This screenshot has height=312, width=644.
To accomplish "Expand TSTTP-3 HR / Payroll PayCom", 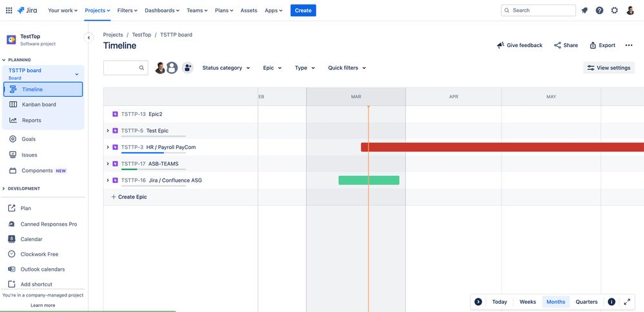I will [108, 147].
